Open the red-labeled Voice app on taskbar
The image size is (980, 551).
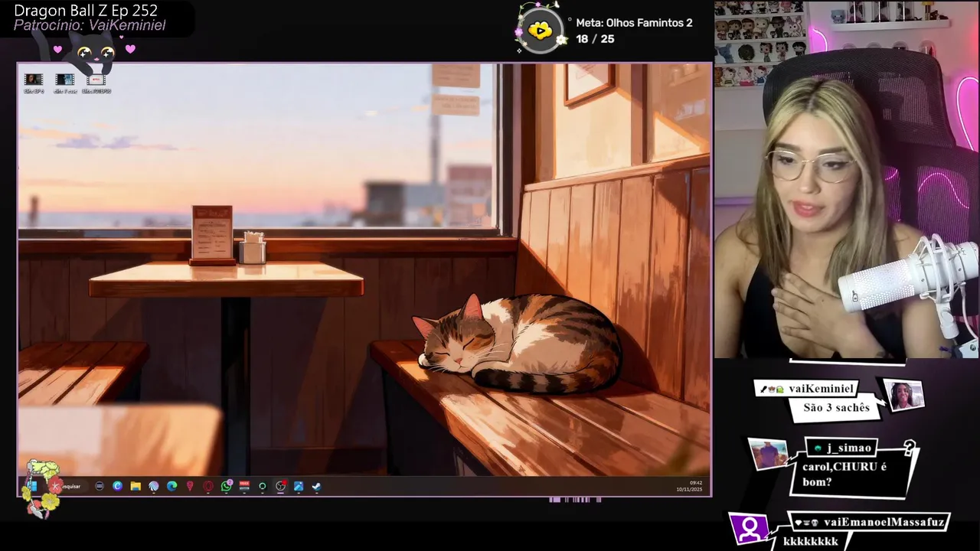coord(244,486)
